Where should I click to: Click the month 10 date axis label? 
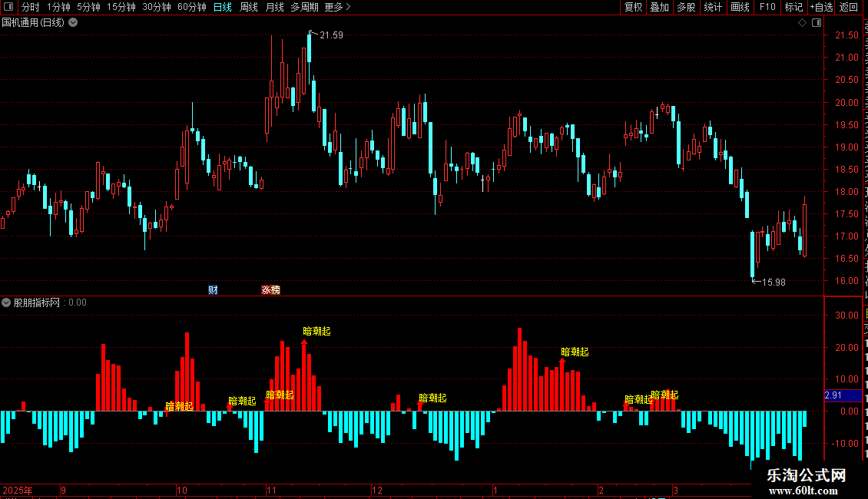coord(182,490)
